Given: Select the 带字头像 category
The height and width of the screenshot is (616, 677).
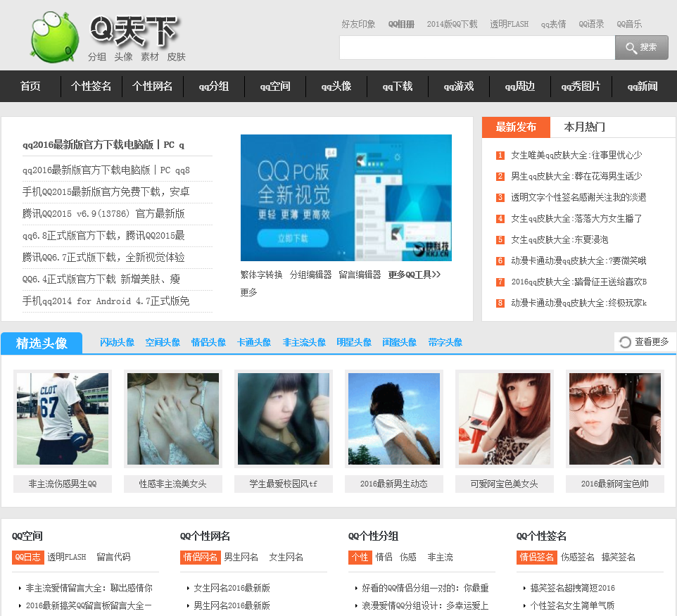Looking at the screenshot, I should click(x=445, y=343).
